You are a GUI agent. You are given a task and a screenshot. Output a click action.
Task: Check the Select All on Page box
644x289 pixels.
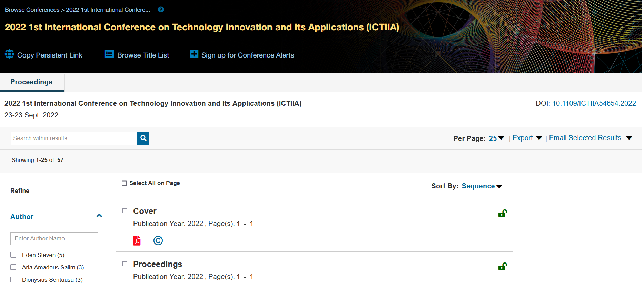click(125, 183)
